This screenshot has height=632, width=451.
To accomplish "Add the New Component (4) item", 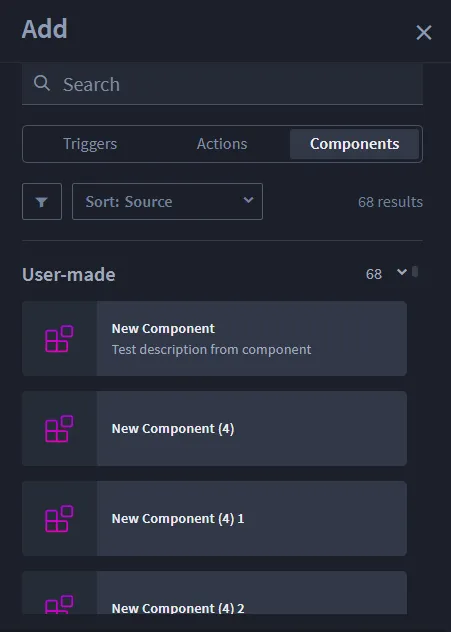I will coord(214,428).
